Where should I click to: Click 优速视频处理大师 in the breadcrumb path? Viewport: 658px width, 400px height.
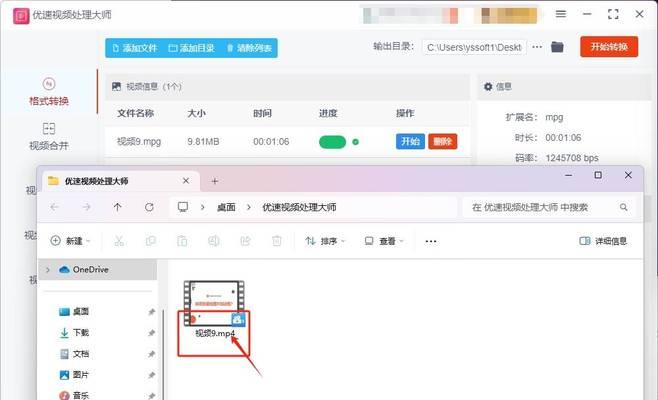(x=299, y=207)
